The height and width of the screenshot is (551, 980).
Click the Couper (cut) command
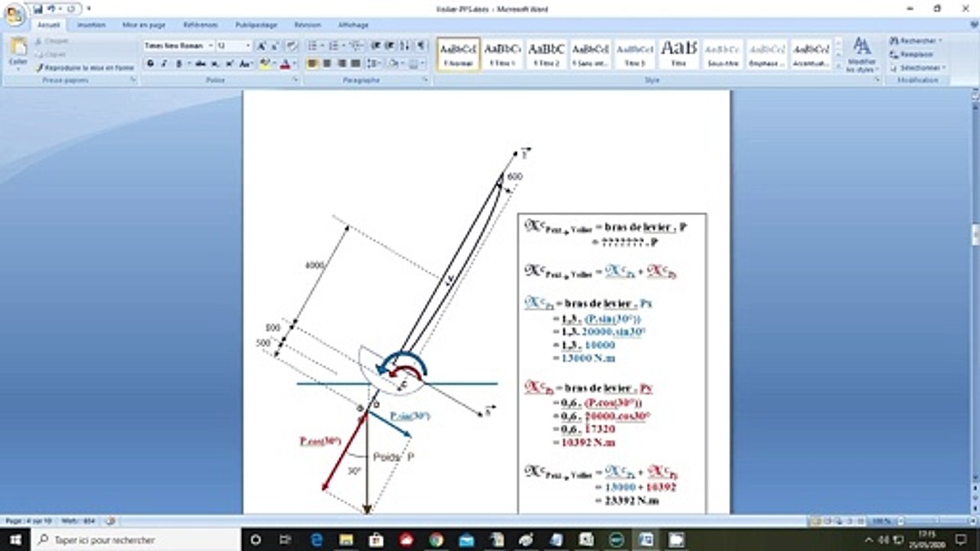[51, 41]
